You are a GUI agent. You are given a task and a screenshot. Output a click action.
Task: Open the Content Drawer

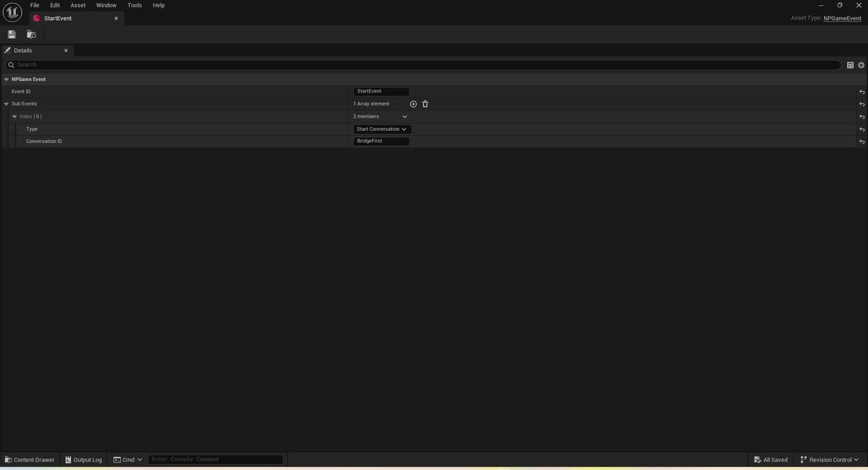pyautogui.click(x=29, y=459)
